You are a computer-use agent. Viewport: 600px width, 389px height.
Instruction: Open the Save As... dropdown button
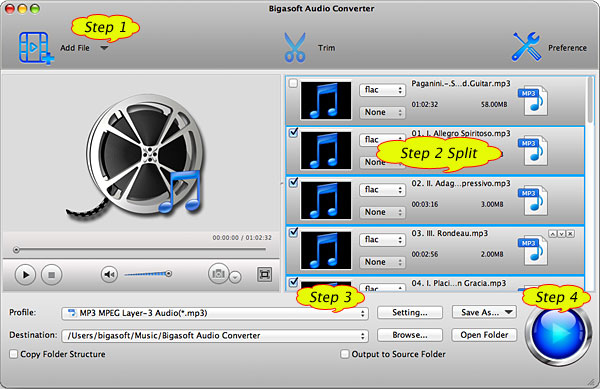pyautogui.click(x=484, y=313)
